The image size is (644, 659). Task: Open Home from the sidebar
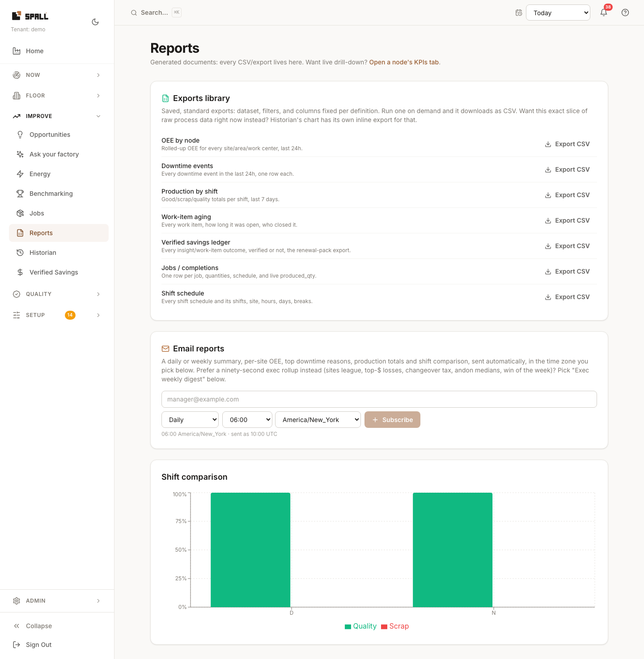57,51
